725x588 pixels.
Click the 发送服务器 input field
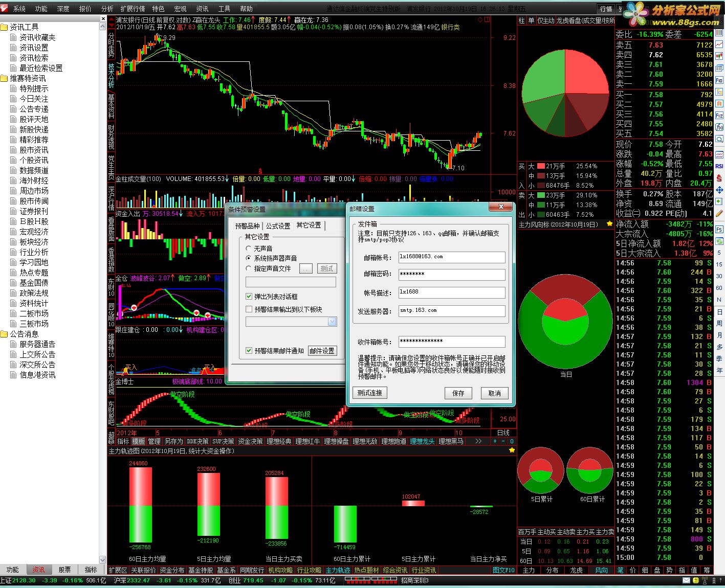[x=452, y=311]
